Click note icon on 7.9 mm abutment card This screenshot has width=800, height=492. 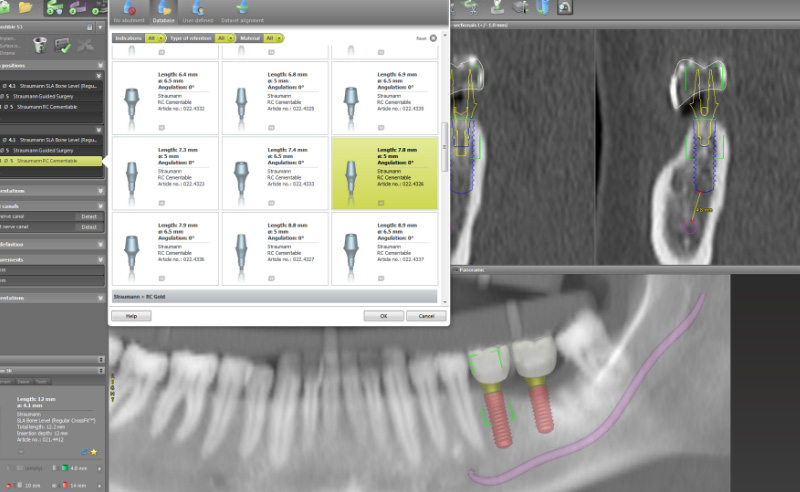coord(162,279)
